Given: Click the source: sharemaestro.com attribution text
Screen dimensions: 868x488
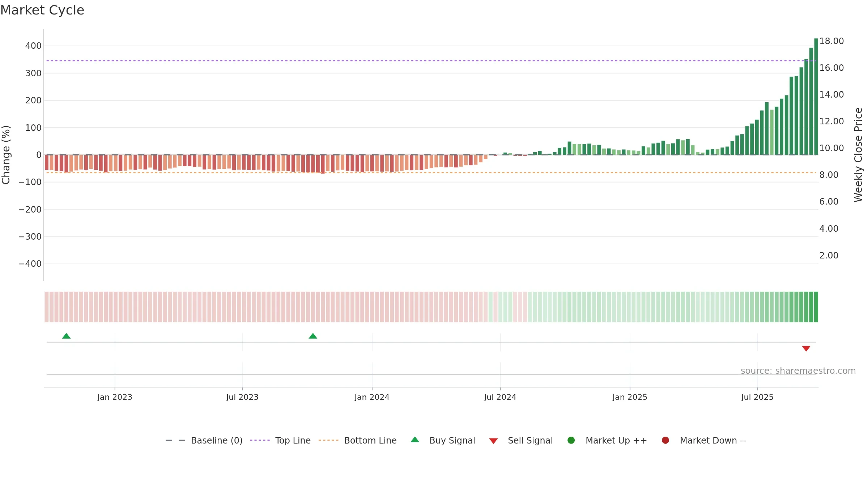Looking at the screenshot, I should (x=798, y=371).
